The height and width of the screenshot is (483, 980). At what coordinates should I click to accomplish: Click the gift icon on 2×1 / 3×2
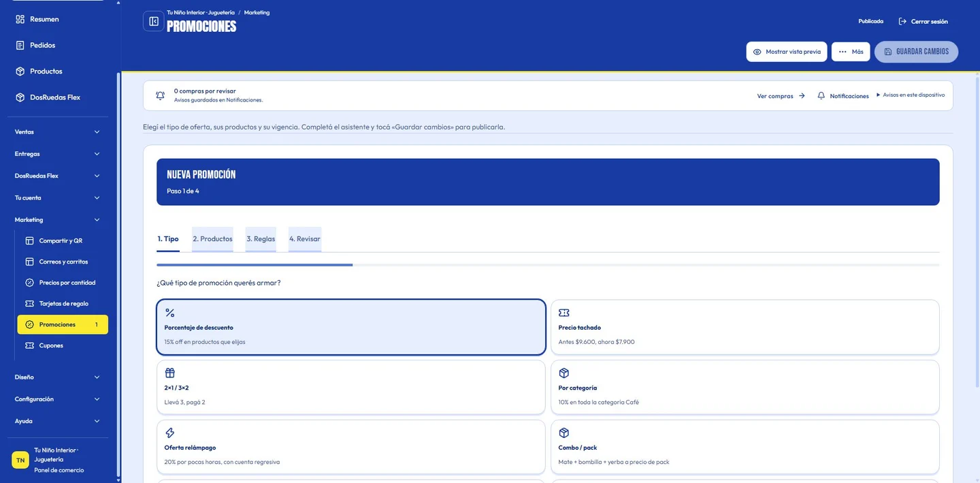(170, 373)
